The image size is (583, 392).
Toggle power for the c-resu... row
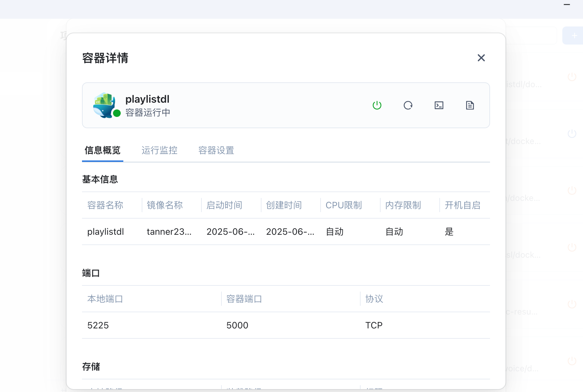coord(572,304)
